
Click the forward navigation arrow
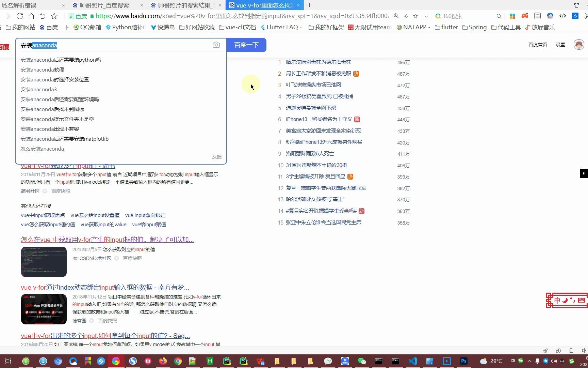point(8,16)
